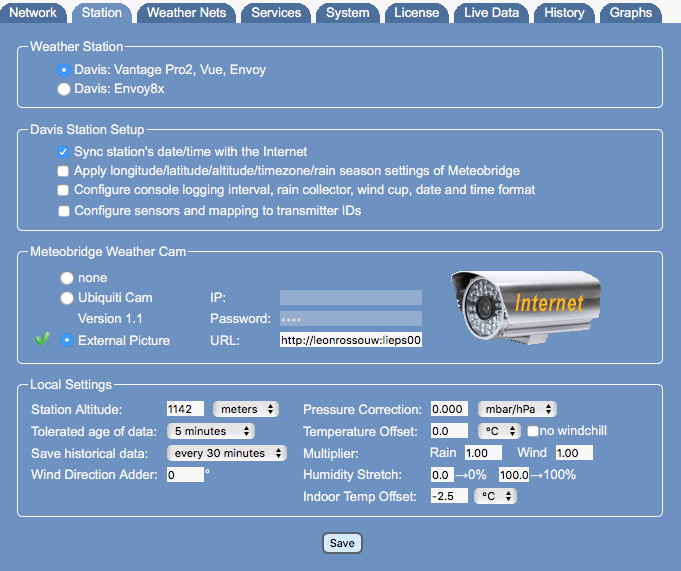The width and height of the screenshot is (681, 571).
Task: Change pressure correction mbar/hPa unit dropdown
Action: pos(516,409)
